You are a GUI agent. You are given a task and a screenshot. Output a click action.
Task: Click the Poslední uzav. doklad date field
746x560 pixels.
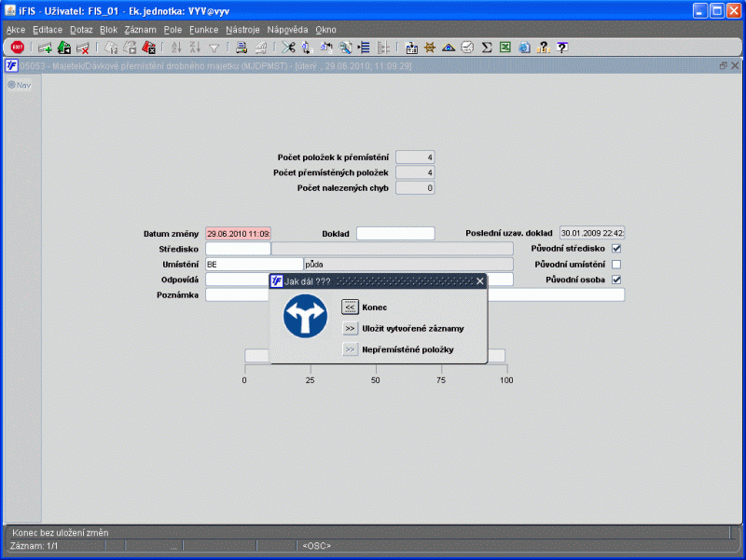pos(592,233)
